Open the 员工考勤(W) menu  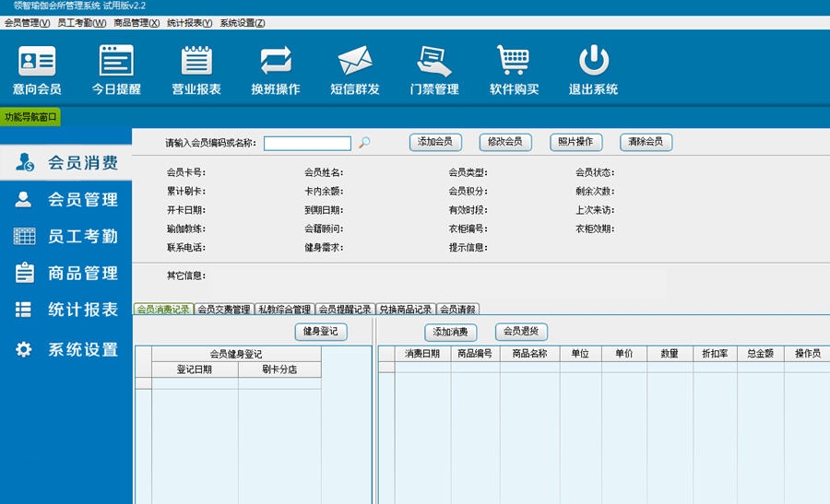pos(81,23)
